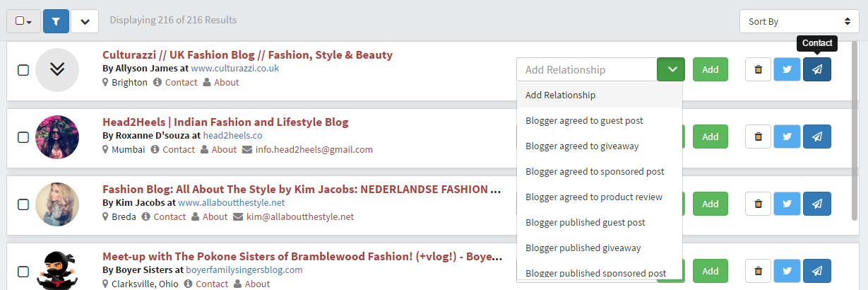Viewport: 868px width, 290px height.
Task: Delete Head2Heels with the trash icon
Action: tap(759, 137)
